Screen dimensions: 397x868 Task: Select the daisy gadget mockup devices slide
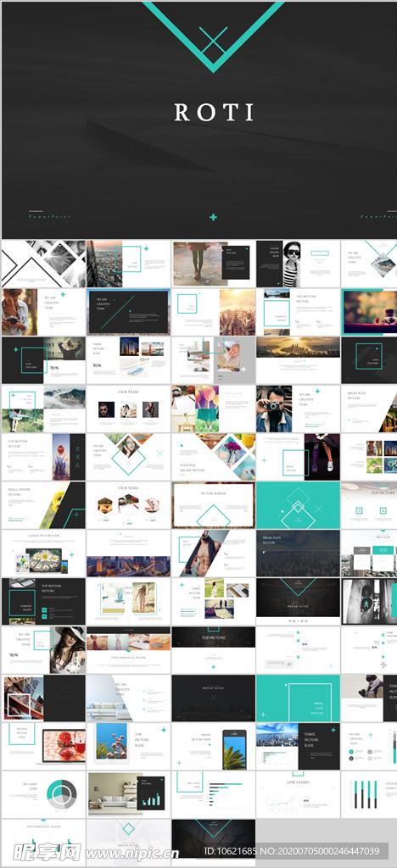pyautogui.click(x=44, y=553)
